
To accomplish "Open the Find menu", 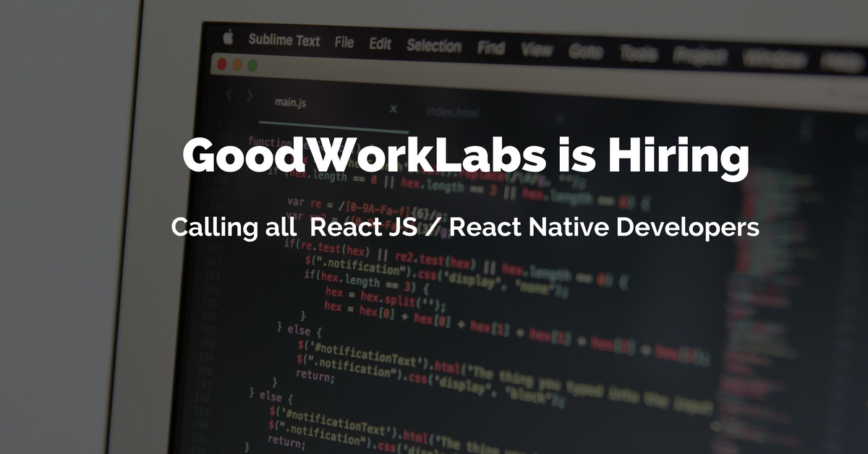I will tap(492, 48).
